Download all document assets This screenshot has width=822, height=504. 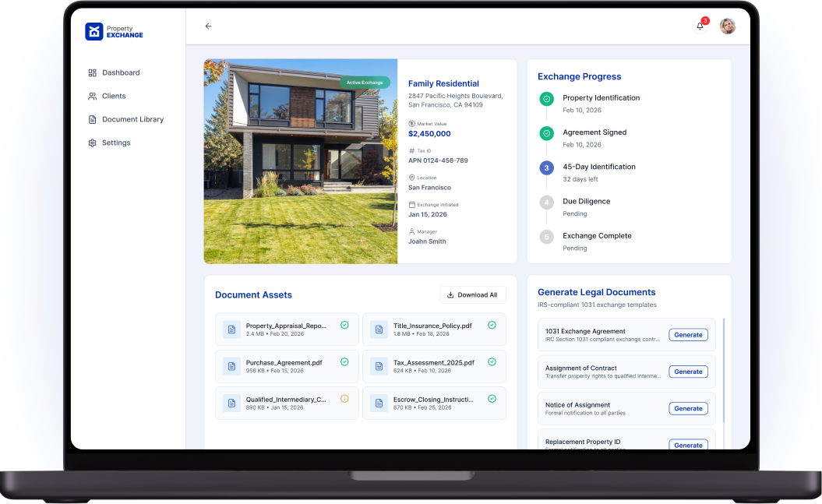pyautogui.click(x=472, y=295)
